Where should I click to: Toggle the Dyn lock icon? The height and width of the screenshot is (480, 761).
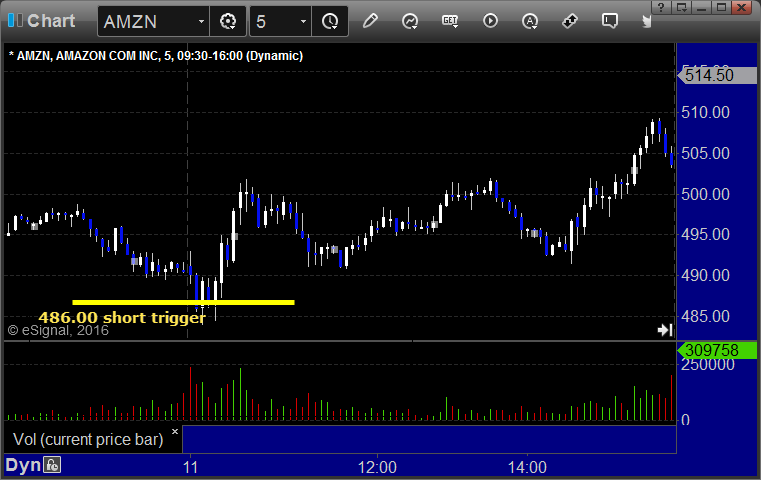(52, 465)
